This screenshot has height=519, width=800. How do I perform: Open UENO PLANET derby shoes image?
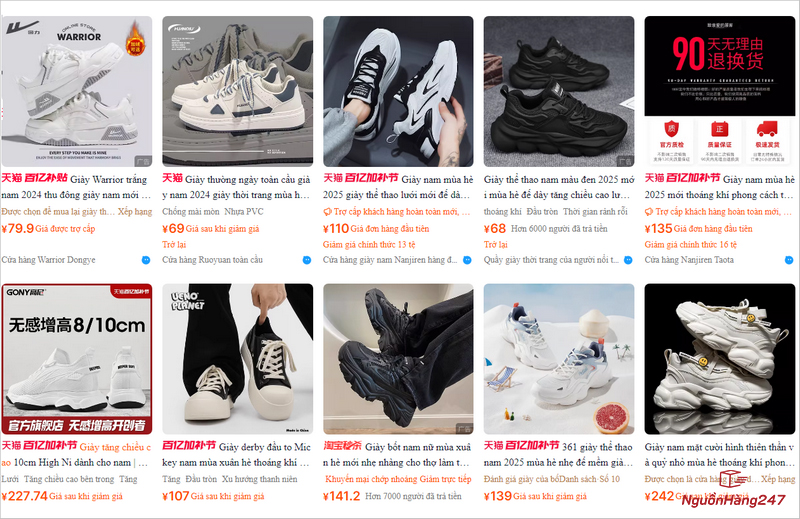(x=237, y=359)
